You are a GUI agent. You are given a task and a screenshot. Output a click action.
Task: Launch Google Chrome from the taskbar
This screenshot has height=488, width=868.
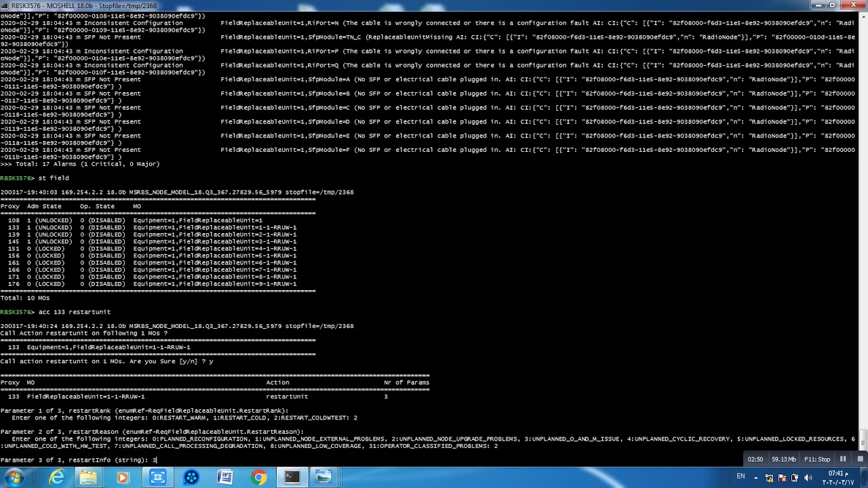point(258,478)
